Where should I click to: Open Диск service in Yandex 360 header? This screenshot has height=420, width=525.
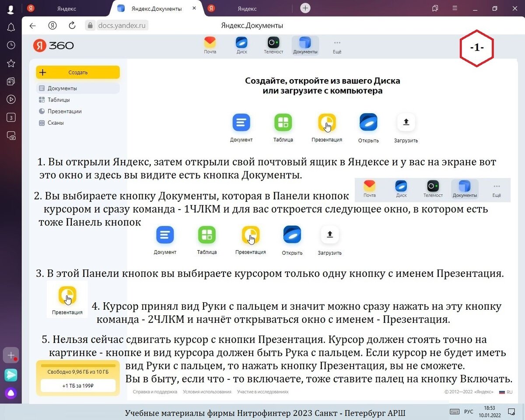pyautogui.click(x=241, y=45)
